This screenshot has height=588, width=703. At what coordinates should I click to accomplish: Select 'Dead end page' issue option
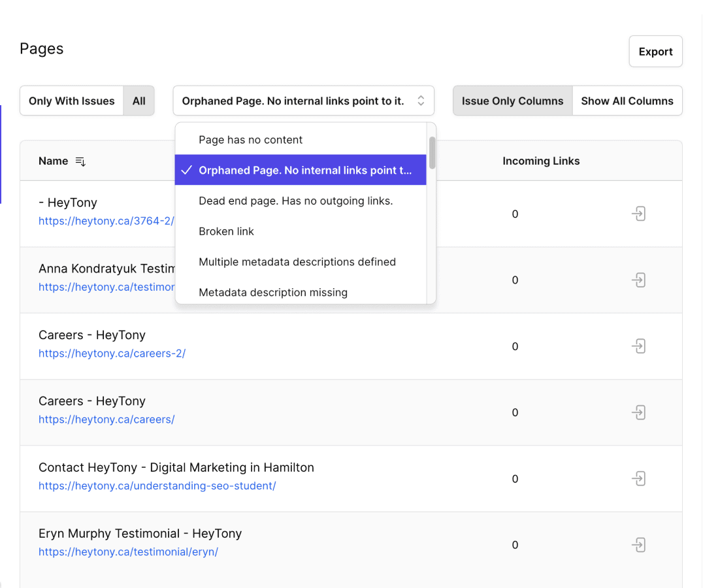tap(295, 201)
